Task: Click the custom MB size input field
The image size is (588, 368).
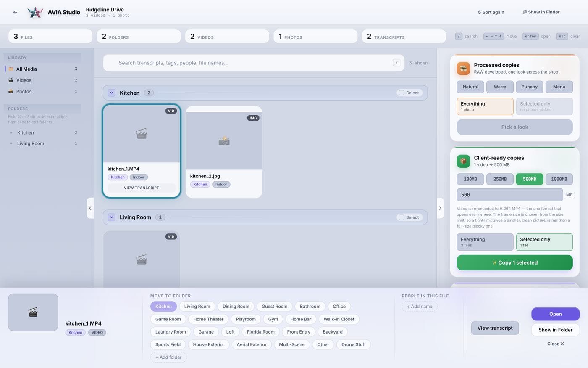Action: (x=510, y=195)
